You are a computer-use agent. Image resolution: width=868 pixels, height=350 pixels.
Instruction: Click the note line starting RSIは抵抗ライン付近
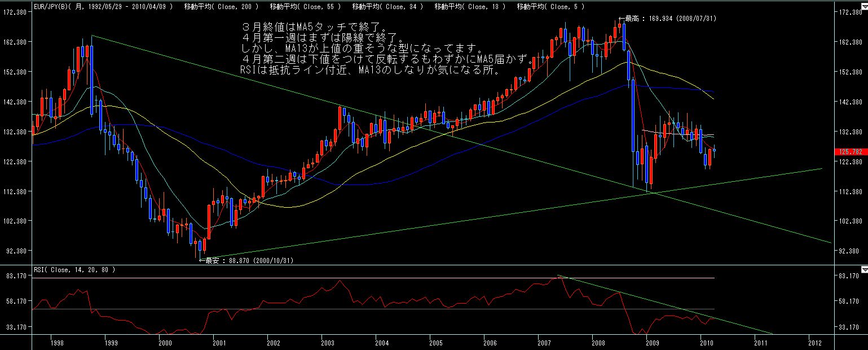click(369, 69)
